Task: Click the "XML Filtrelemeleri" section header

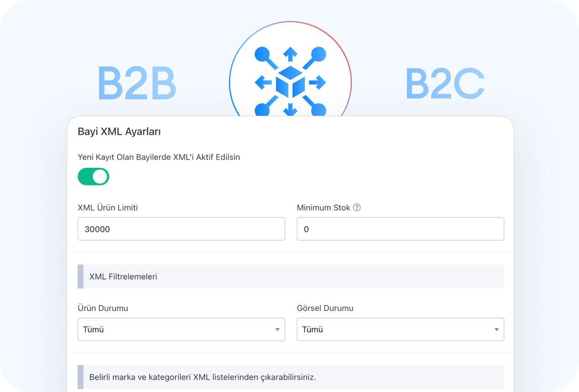Action: [x=291, y=276]
